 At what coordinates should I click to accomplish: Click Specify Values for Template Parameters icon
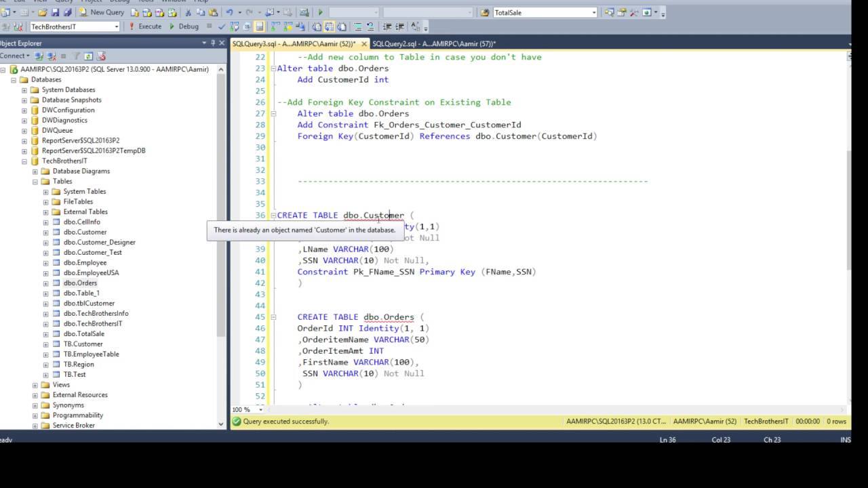point(415,26)
